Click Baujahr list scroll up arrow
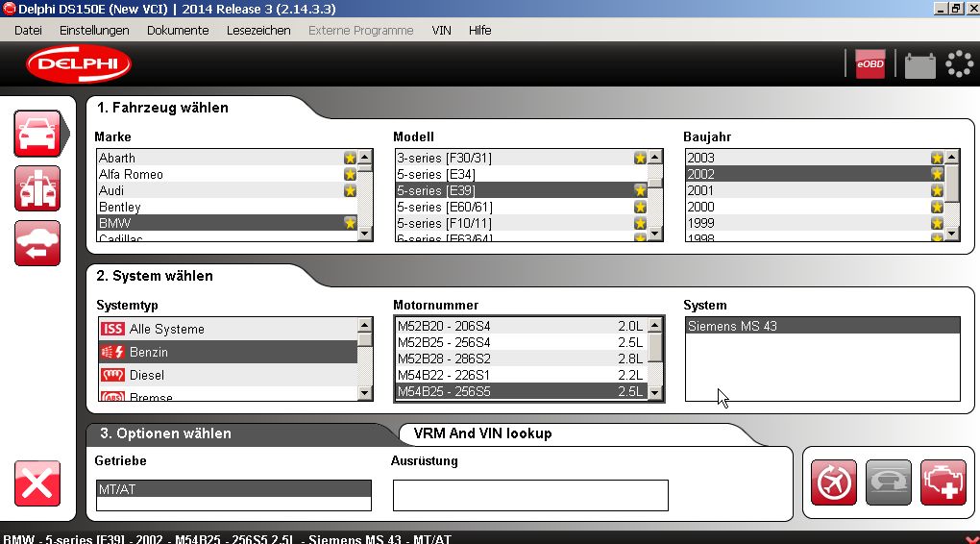The height and width of the screenshot is (544, 980). [952, 157]
